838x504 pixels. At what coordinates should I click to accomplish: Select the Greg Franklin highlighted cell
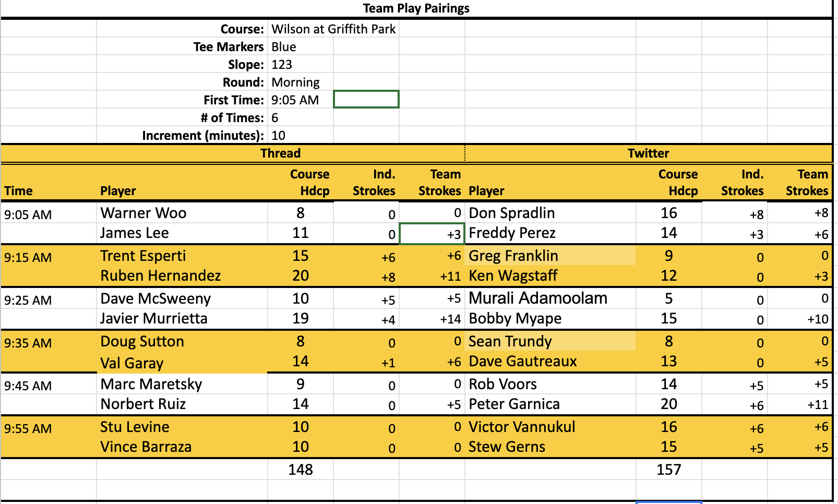coord(550,256)
